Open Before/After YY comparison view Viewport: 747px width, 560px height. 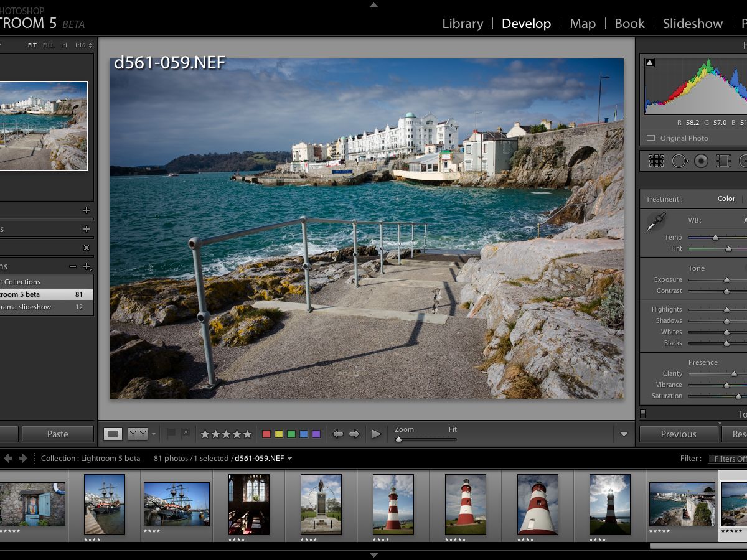[x=138, y=434]
